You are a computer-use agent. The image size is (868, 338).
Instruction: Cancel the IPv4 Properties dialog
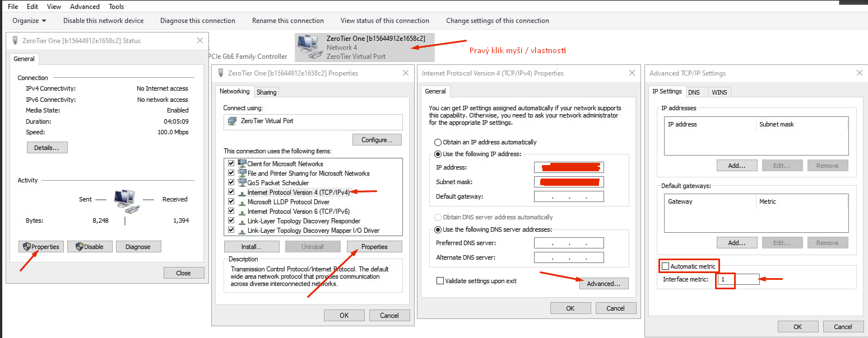tap(615, 308)
